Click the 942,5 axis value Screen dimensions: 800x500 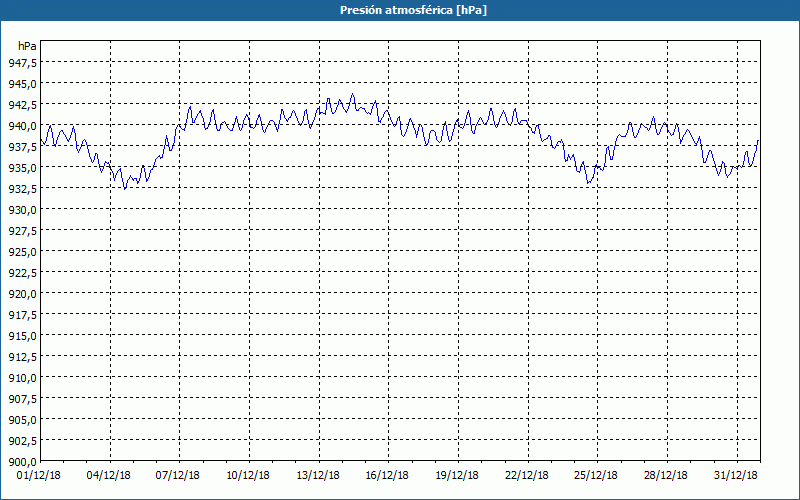[x=22, y=105]
